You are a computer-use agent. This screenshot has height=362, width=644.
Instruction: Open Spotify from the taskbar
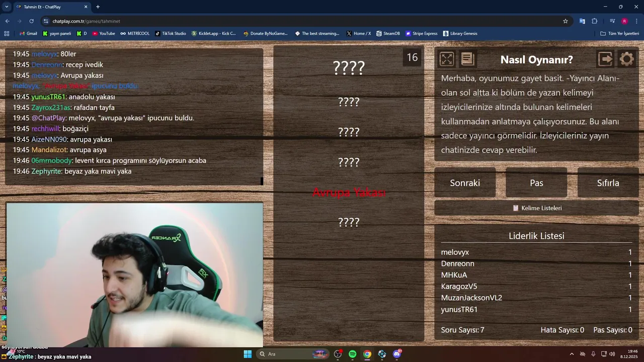click(352, 354)
